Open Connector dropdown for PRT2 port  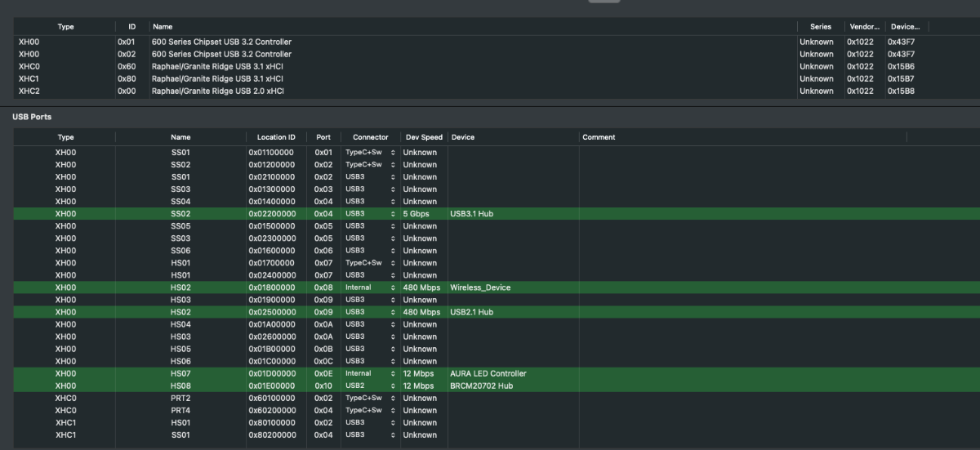370,398
